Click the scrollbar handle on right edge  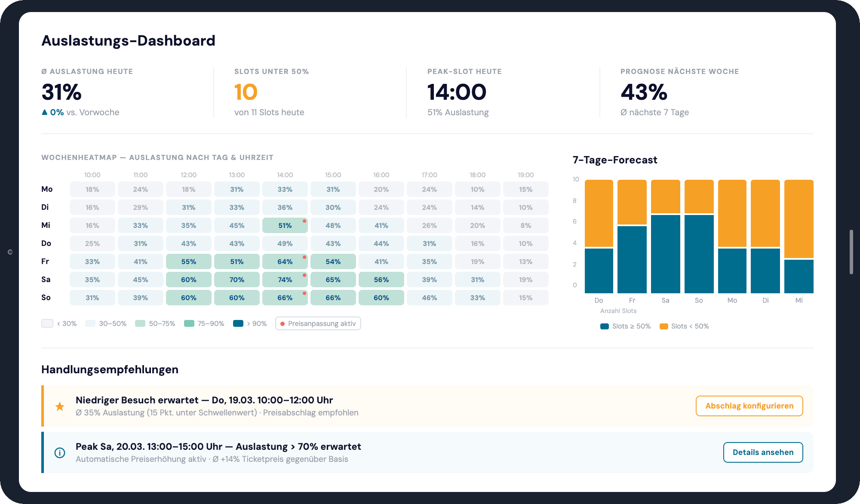coord(851,252)
